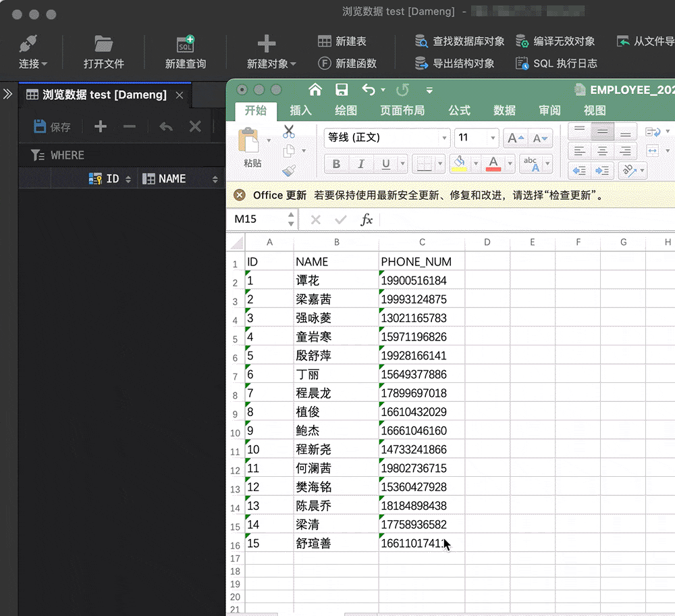Toggle align text left
This screenshot has height=616, width=675.
(579, 151)
